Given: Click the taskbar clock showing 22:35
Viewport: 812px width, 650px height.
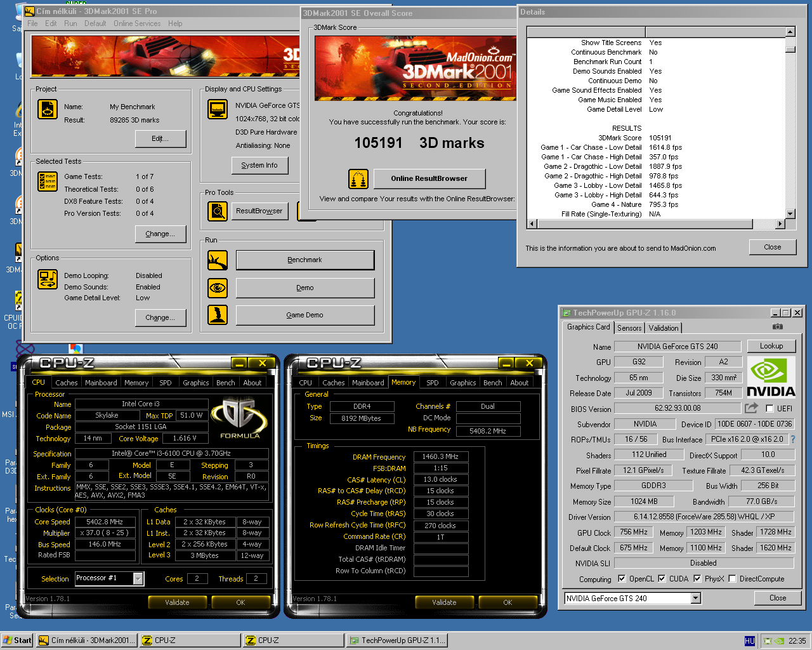Looking at the screenshot, I should (x=797, y=641).
